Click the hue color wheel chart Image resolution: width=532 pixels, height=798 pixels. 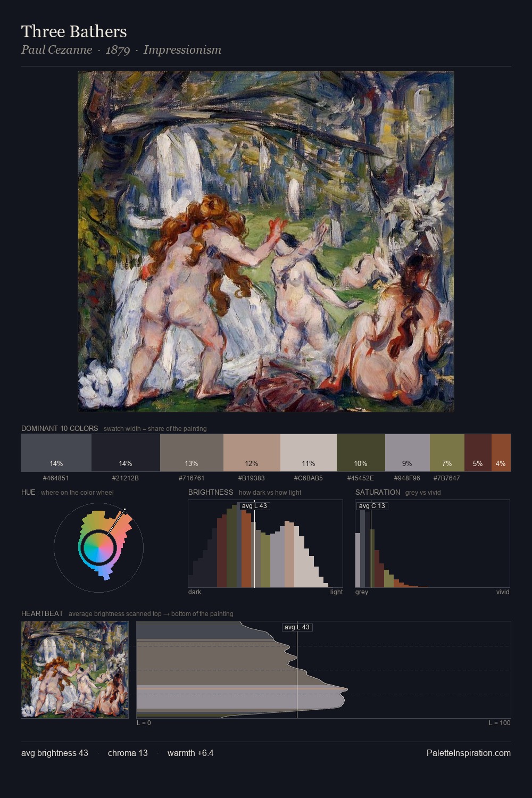click(98, 547)
